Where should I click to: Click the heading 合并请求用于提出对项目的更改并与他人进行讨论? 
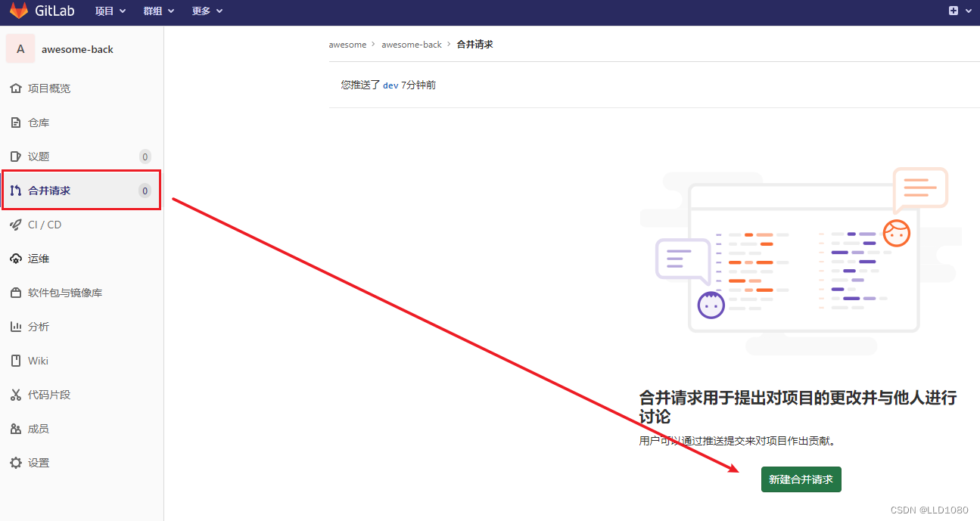click(x=798, y=407)
